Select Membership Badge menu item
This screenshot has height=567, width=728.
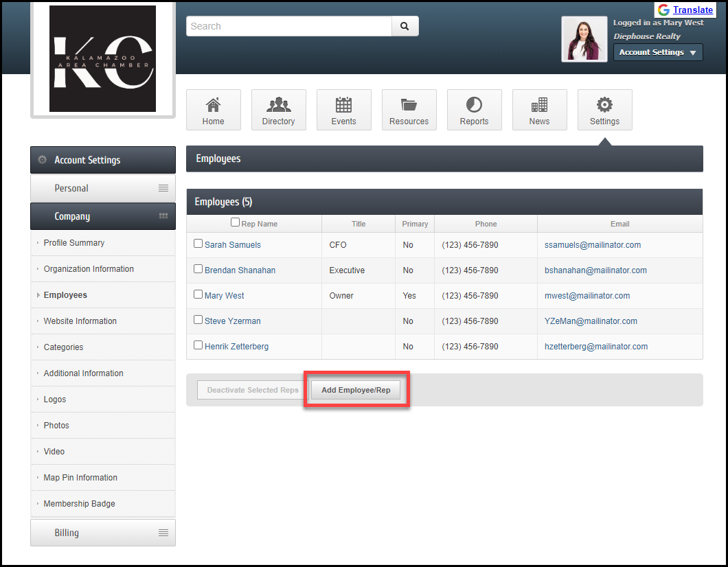79,504
